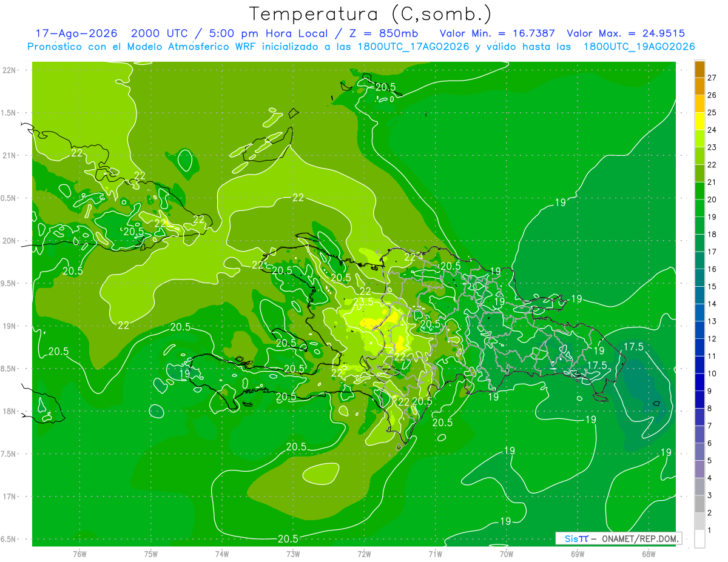Screen dimensions: 728x562
Task: Click the yellow swatch between 24 and 25
Action: tap(699, 121)
